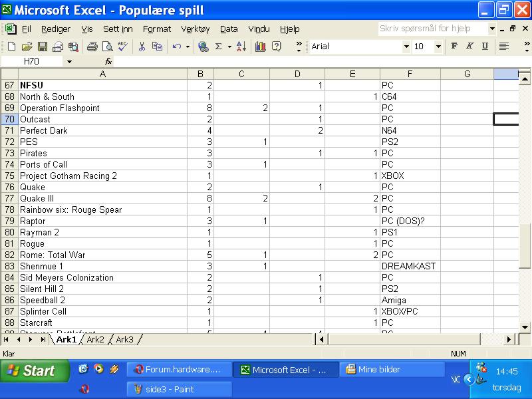Launch the Chart Wizard icon

coord(261,47)
